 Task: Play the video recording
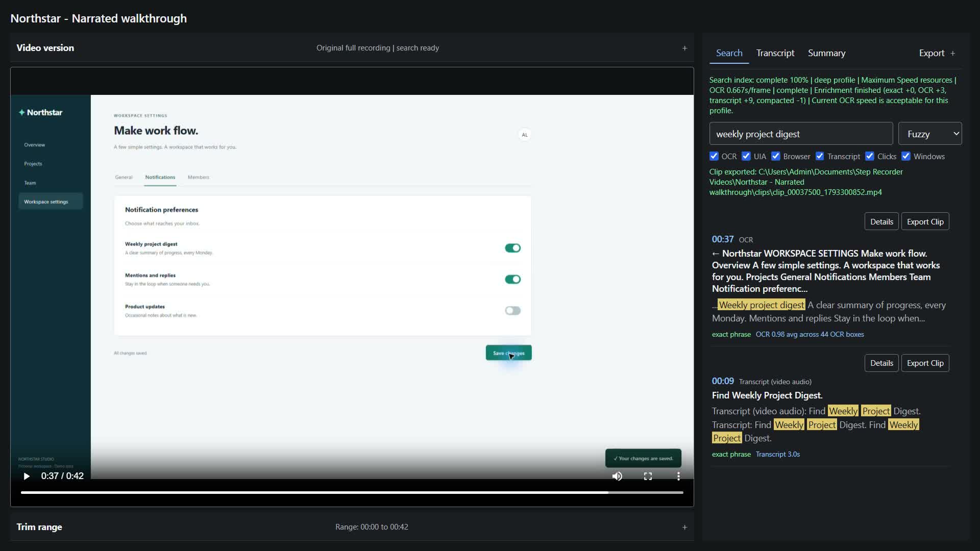tap(27, 476)
